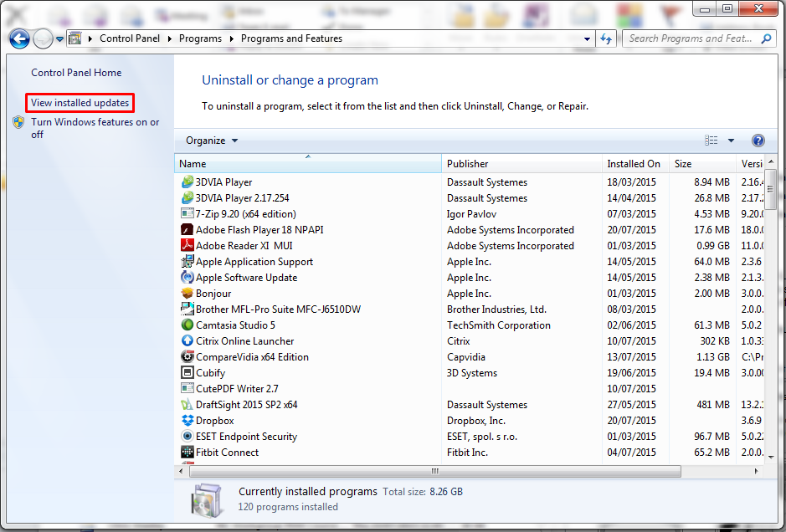The height and width of the screenshot is (532, 786).
Task: Open Turn Windows features on or off
Action: [x=95, y=122]
